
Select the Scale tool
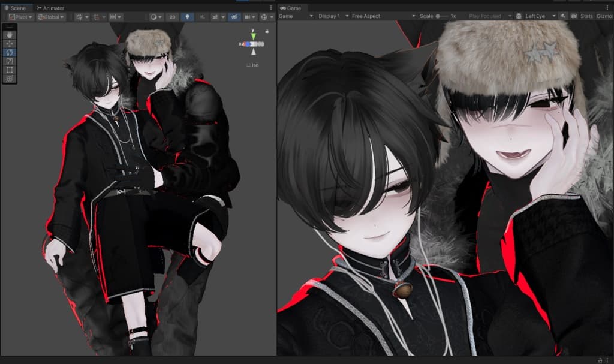click(10, 61)
